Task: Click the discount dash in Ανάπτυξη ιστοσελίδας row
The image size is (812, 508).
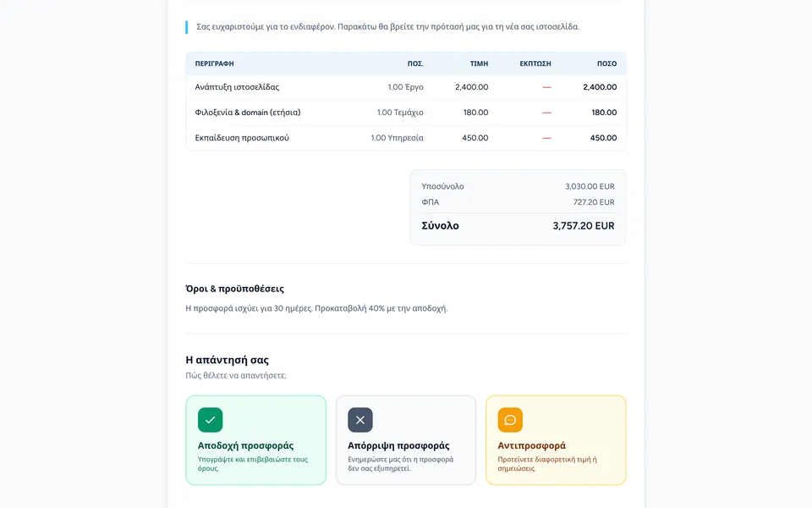Action: tap(546, 87)
